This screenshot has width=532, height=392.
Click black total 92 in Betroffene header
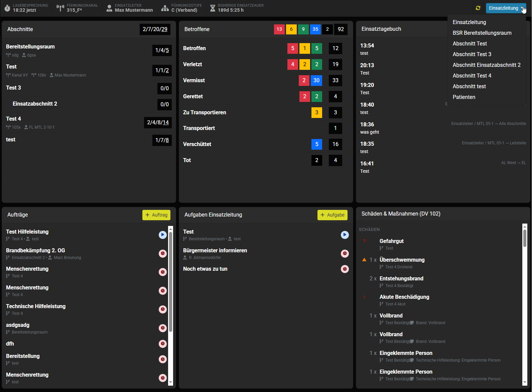(x=341, y=29)
